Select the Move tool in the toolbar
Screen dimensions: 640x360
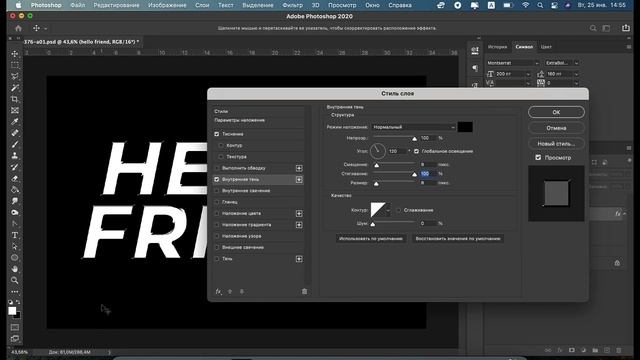click(15, 54)
